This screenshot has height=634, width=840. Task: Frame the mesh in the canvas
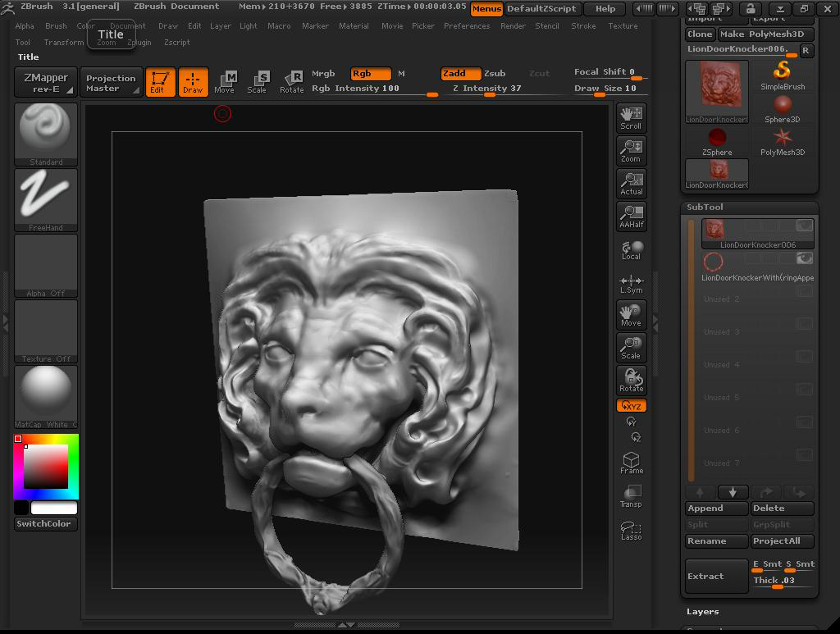coord(631,463)
